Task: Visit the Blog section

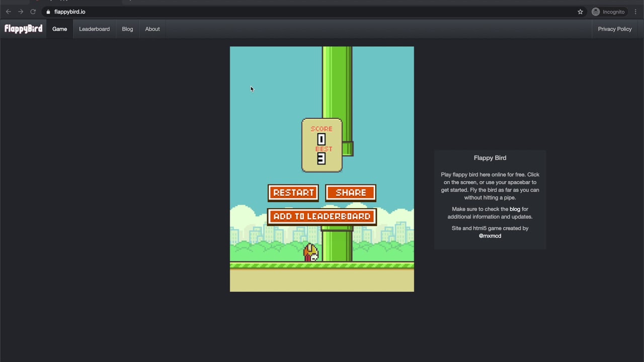Action: 127,29
